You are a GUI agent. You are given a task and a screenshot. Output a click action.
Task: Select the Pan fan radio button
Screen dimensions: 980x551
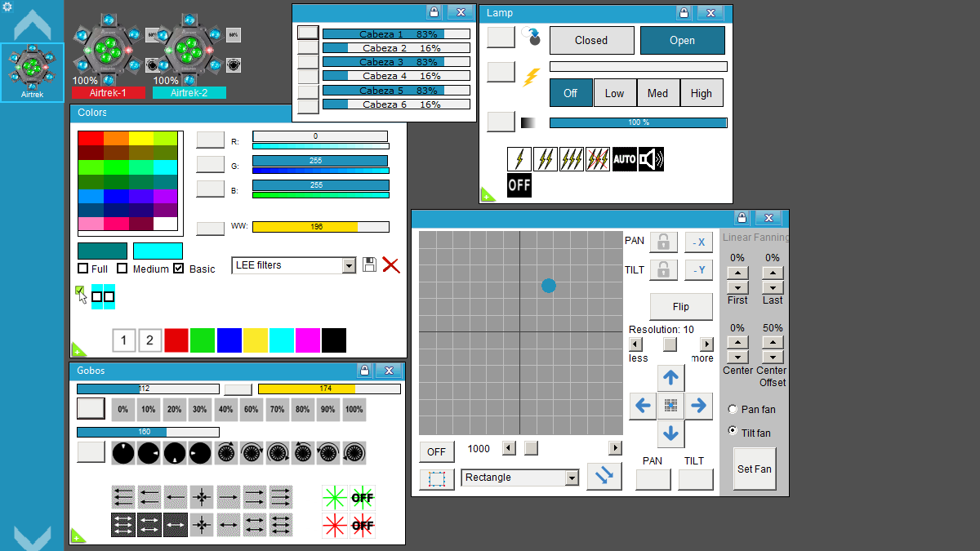pos(733,409)
